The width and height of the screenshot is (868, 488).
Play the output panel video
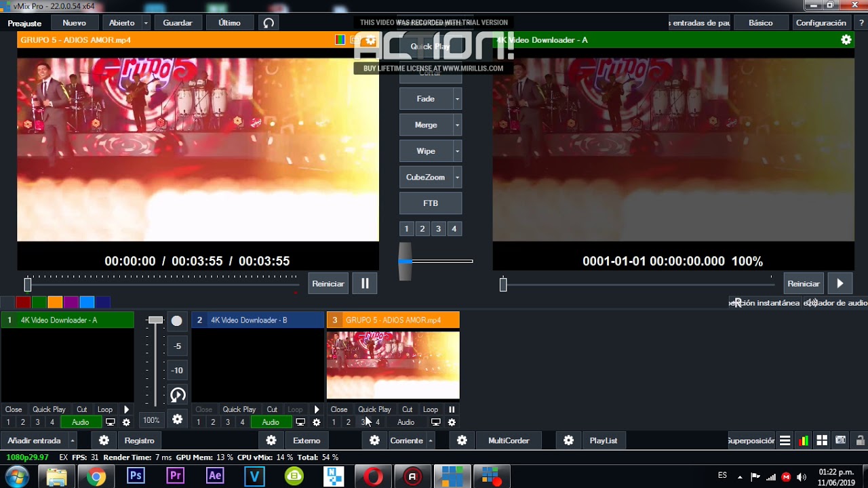(840, 284)
